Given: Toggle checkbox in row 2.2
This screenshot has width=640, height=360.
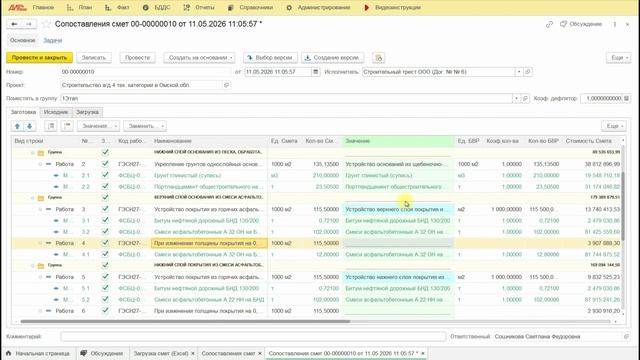Looking at the screenshot, I should click(105, 187).
